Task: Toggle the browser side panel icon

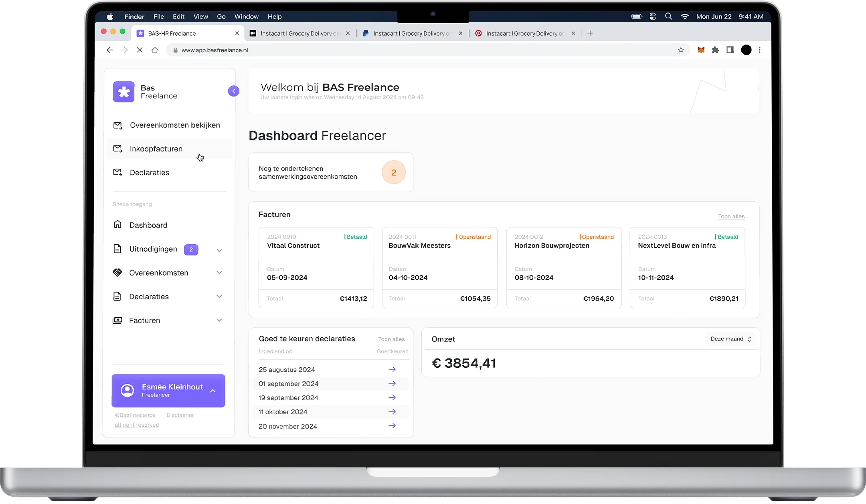Action: 730,50
